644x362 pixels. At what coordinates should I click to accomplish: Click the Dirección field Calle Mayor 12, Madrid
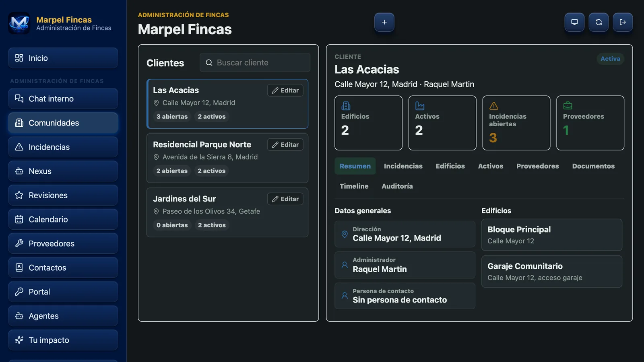(405, 234)
